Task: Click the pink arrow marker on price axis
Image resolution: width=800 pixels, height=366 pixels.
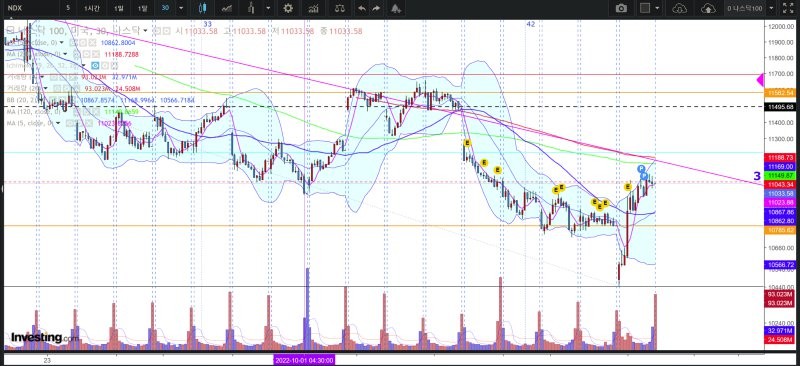Action: pos(760,80)
